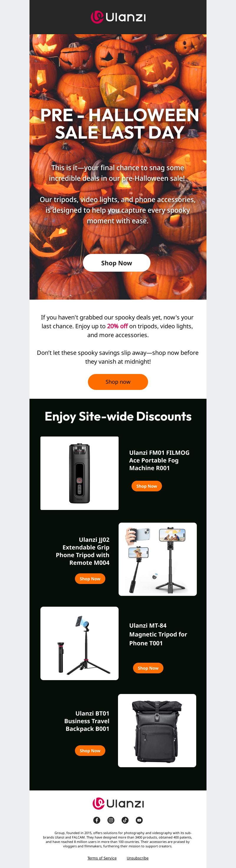Screen dimensions: 236x868
Task: Click the white Shop Now hero button
Action: click(x=117, y=263)
